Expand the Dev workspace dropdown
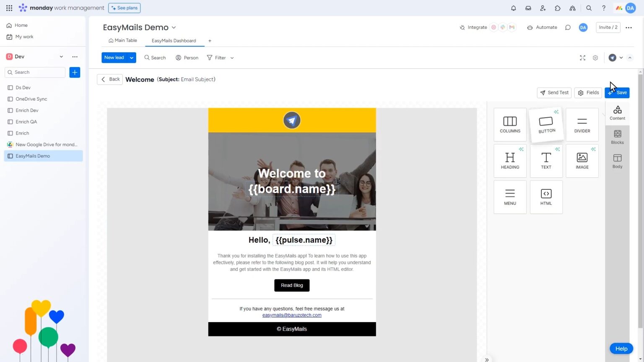Screen dimensions: 644x362 point(61,56)
